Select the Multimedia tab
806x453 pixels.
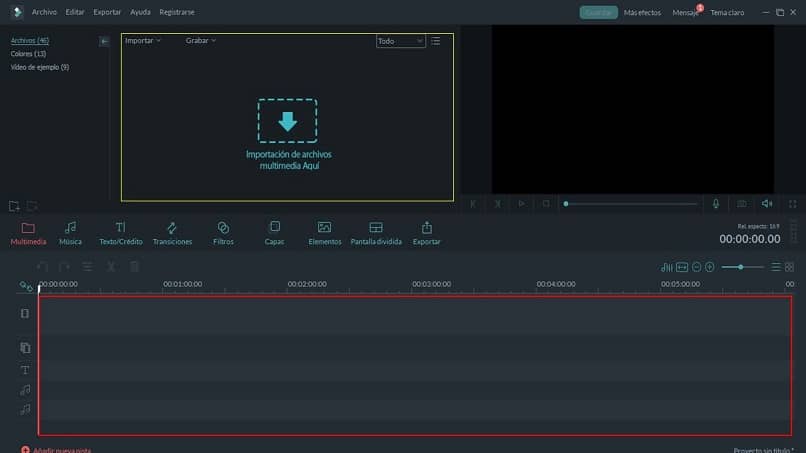click(28, 233)
